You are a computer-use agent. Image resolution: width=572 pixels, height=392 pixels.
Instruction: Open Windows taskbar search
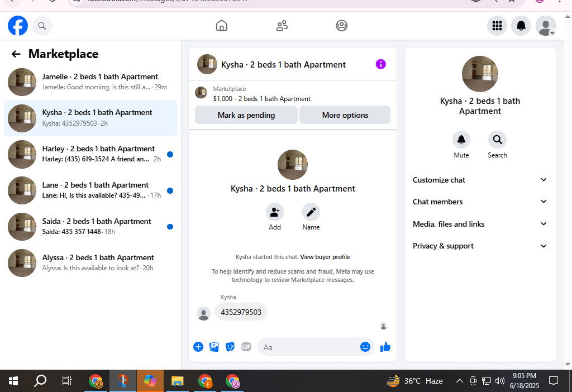40,381
